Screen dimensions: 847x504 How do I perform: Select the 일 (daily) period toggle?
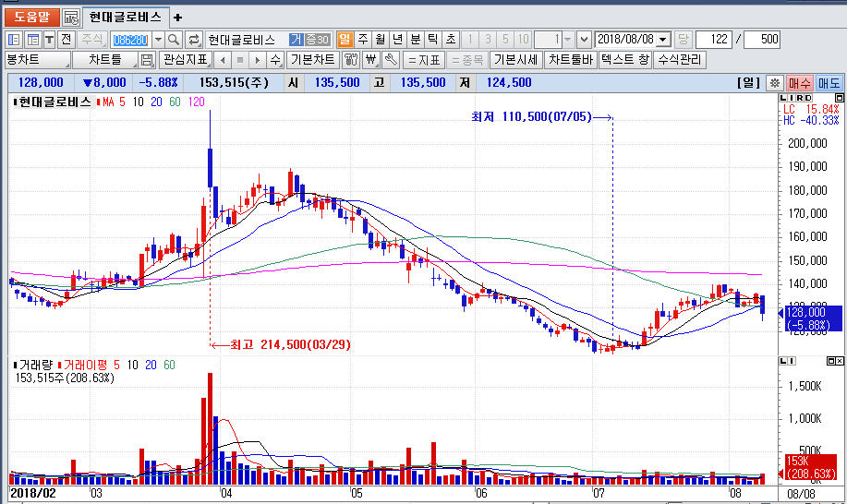(345, 39)
